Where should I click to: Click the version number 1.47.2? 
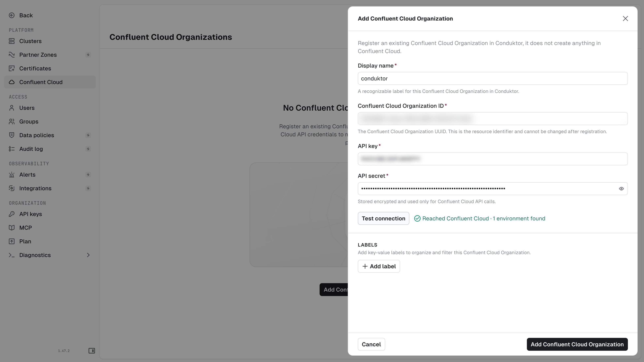click(x=64, y=351)
